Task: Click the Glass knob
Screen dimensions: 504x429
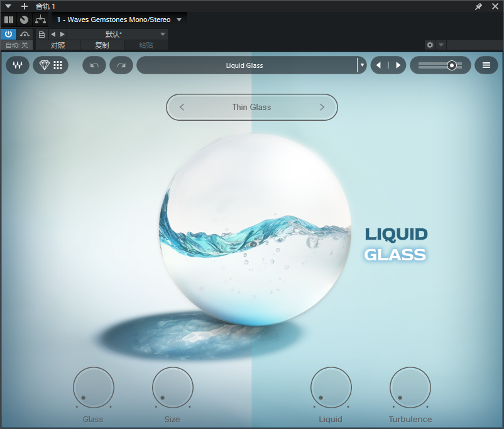Action: pyautogui.click(x=94, y=387)
